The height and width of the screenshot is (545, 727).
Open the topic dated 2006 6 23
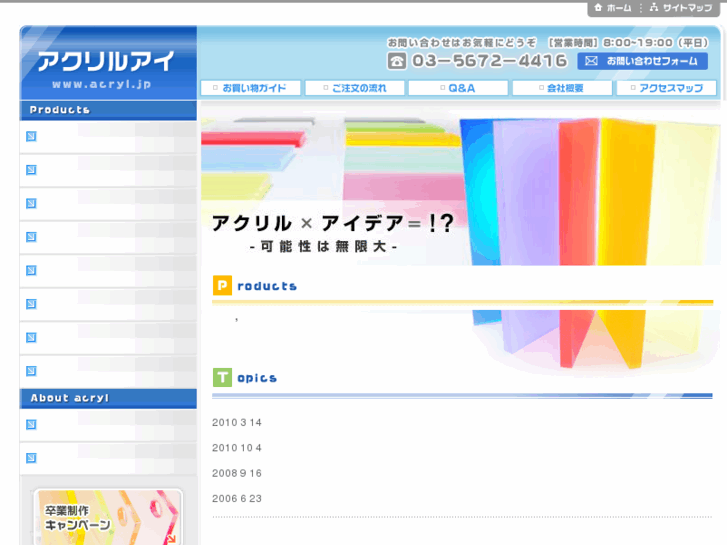point(237,499)
